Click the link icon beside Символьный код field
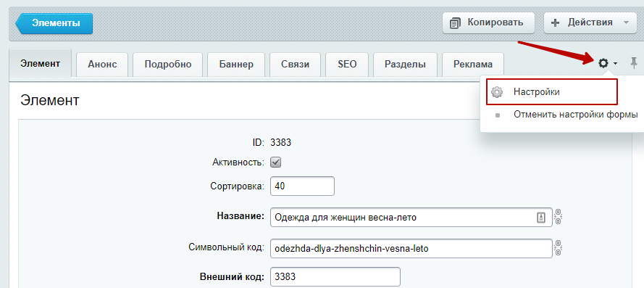Image resolution: width=644 pixels, height=288 pixels. [558, 248]
